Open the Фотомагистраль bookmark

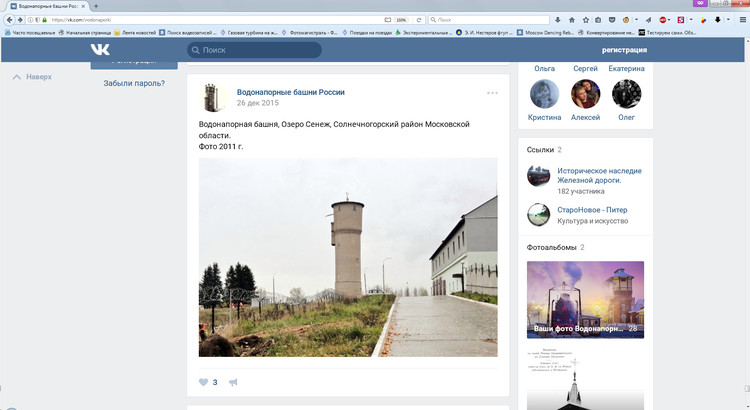(x=310, y=33)
